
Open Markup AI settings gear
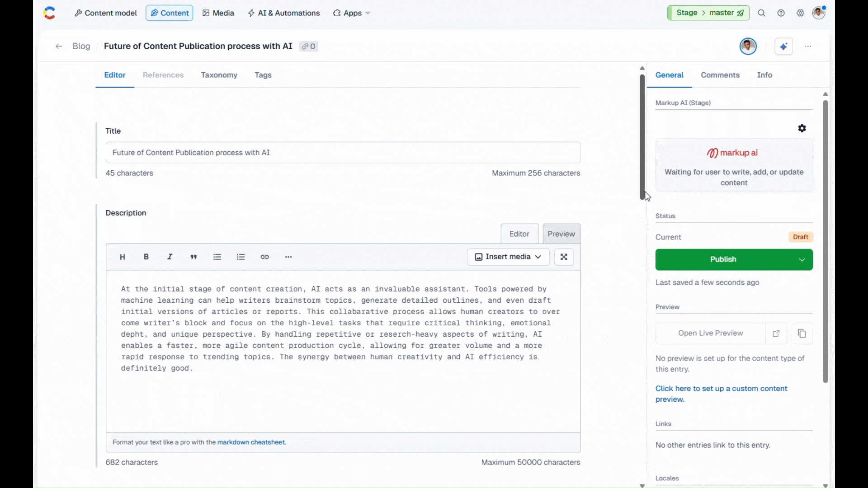click(802, 128)
